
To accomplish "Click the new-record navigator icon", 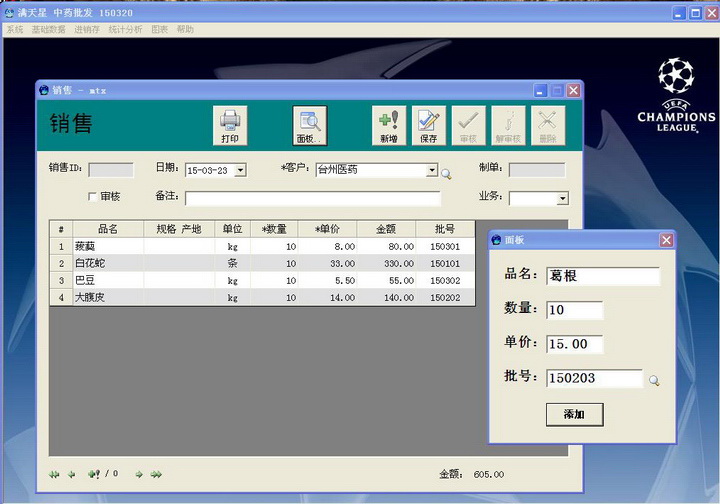I will (94, 474).
